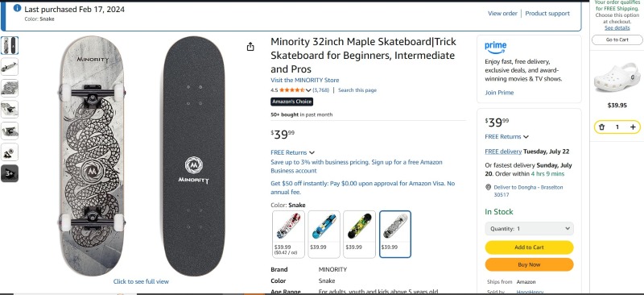Expand the rating breakdown chevron next to stars
644x295 pixels.
coord(308,90)
